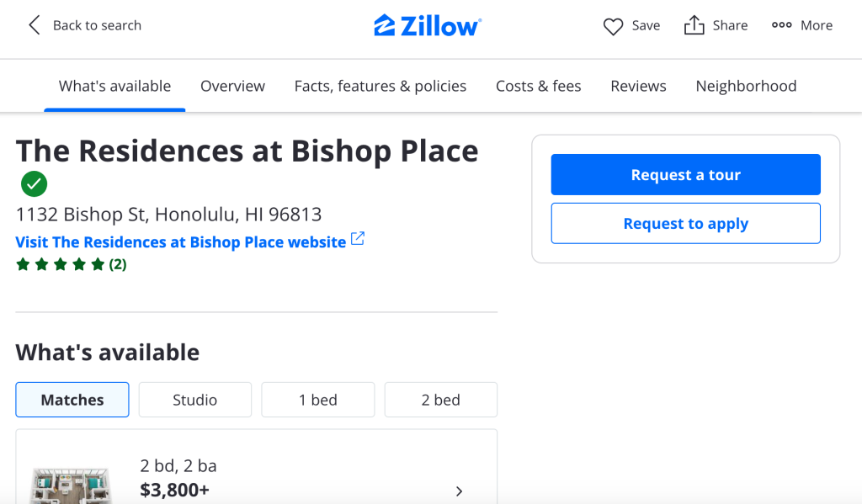Click the heart Save icon
862x504 pixels.
tap(613, 26)
